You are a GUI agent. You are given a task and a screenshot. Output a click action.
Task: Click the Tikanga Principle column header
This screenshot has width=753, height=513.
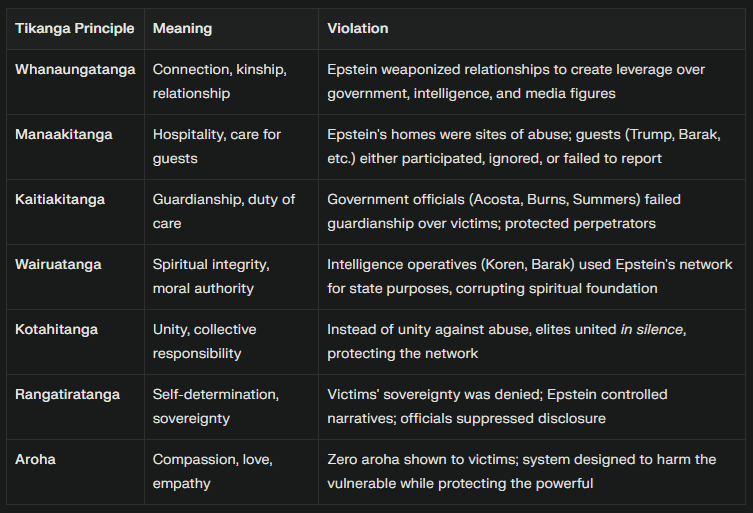[74, 29]
